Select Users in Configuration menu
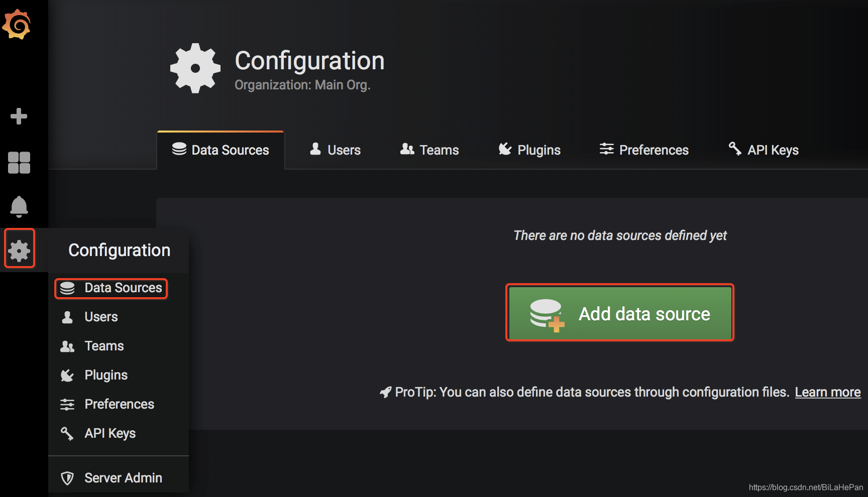Screen dimensions: 868x497 coord(89,317)
